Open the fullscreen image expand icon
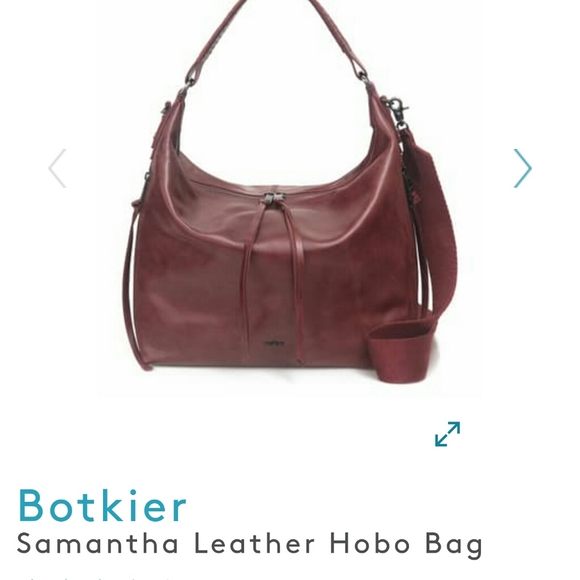 [x=448, y=434]
